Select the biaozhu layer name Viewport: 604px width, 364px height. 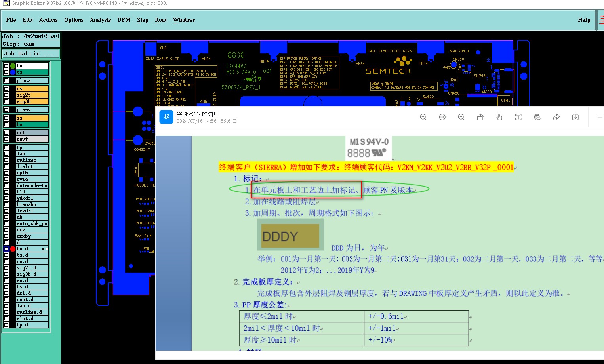(32, 204)
